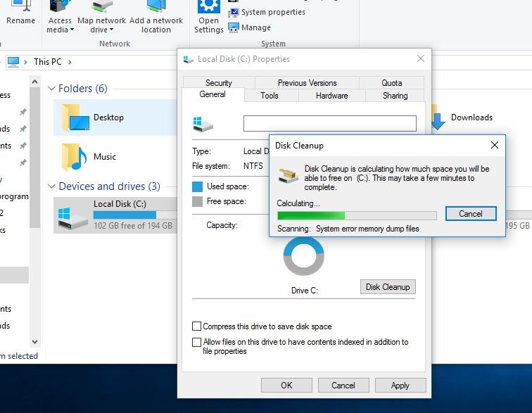532x413 pixels.
Task: Check Compress this drive to save disk space
Action: pos(196,326)
